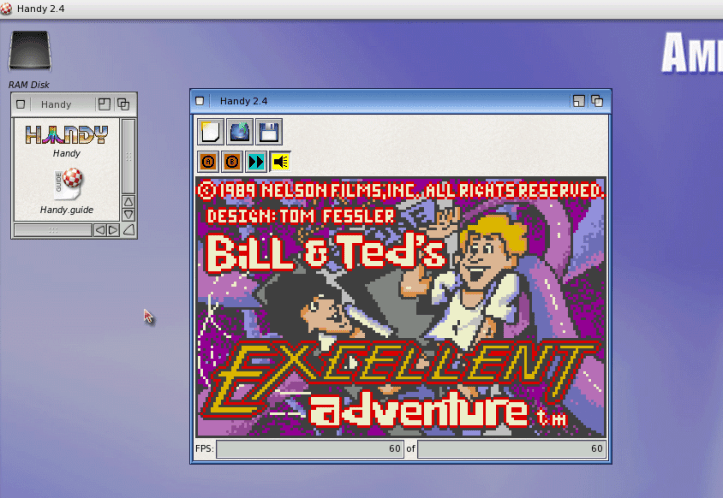Click the globe toolbar icon
Screen dimensions: 723x498
click(239, 132)
